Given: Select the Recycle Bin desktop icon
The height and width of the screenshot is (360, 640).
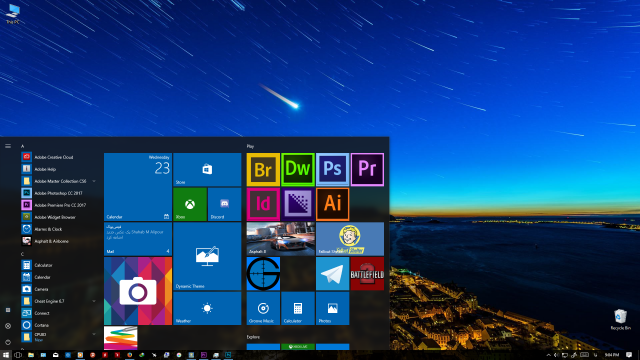Looking at the screenshot, I should click(x=620, y=320).
